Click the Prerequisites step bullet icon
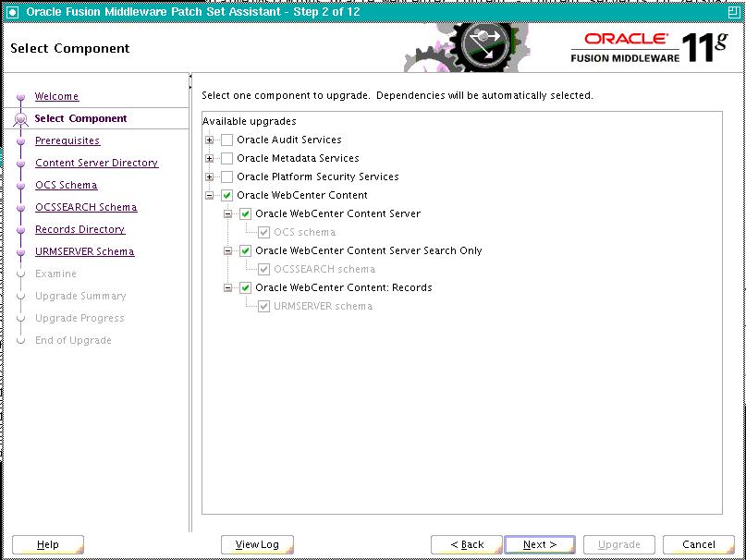Image resolution: width=746 pixels, height=560 pixels. tap(21, 141)
